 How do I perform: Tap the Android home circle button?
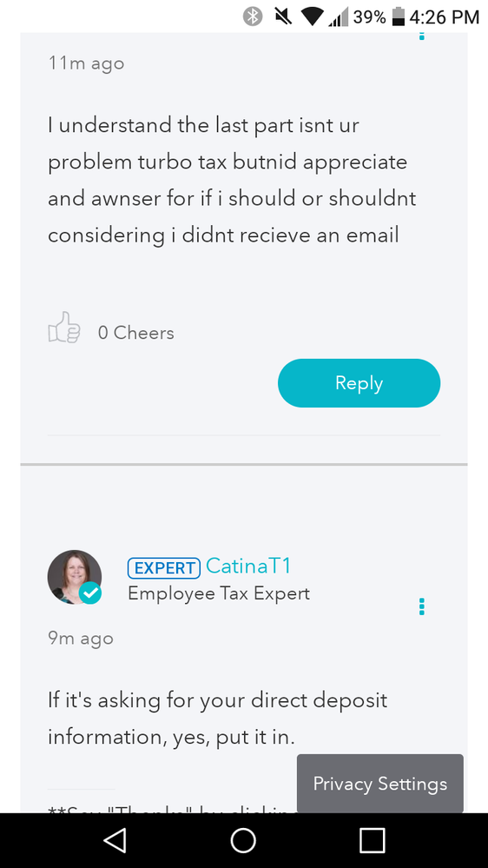[x=243, y=840]
